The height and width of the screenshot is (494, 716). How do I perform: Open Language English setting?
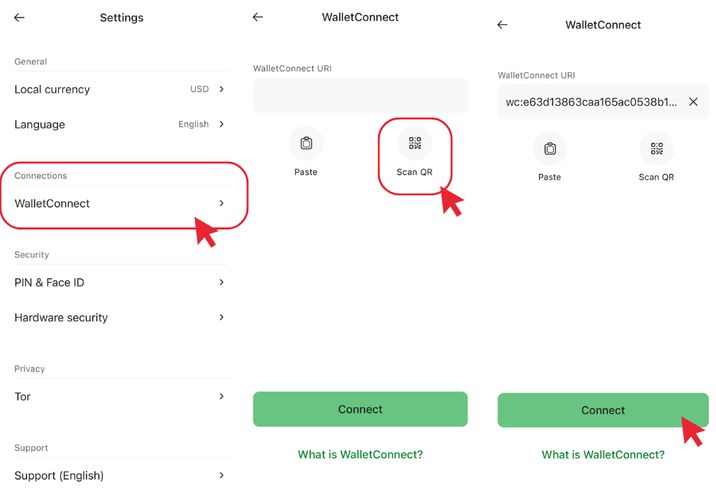(120, 124)
